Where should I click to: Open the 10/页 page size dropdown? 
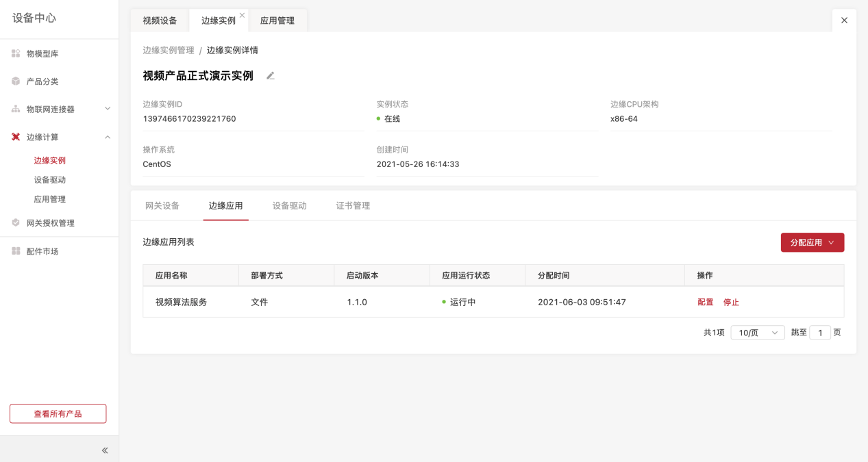point(757,333)
